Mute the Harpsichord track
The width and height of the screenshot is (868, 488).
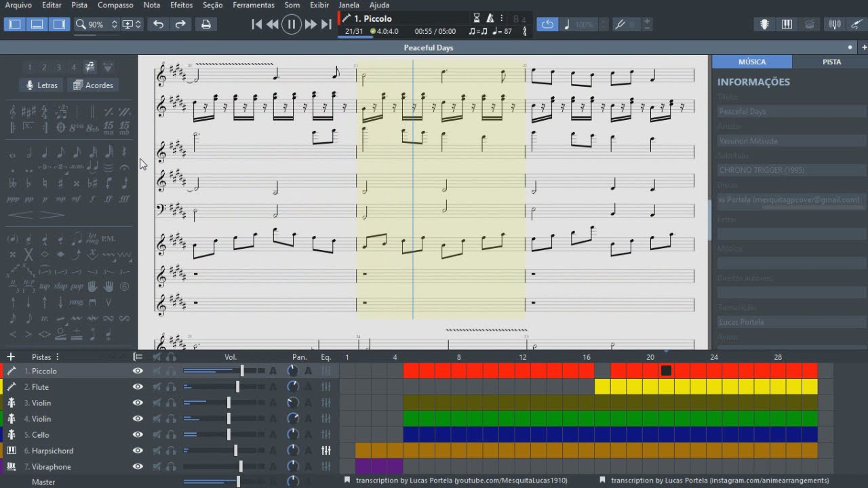tap(157, 451)
